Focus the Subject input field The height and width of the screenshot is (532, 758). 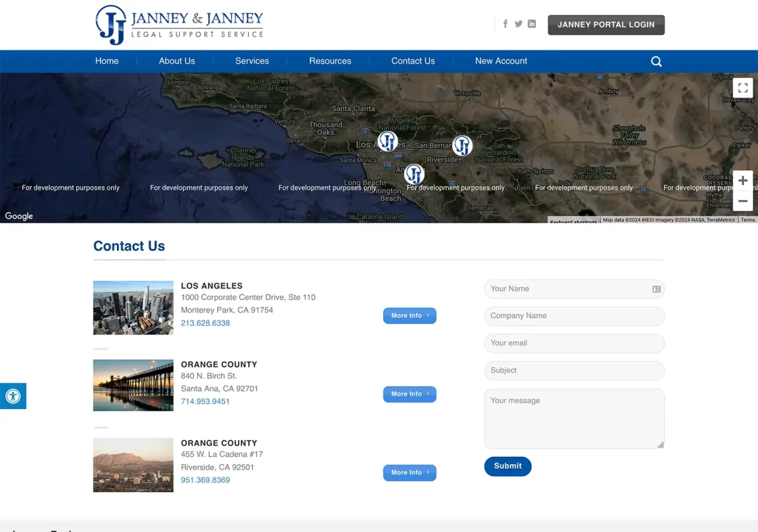[x=574, y=370]
